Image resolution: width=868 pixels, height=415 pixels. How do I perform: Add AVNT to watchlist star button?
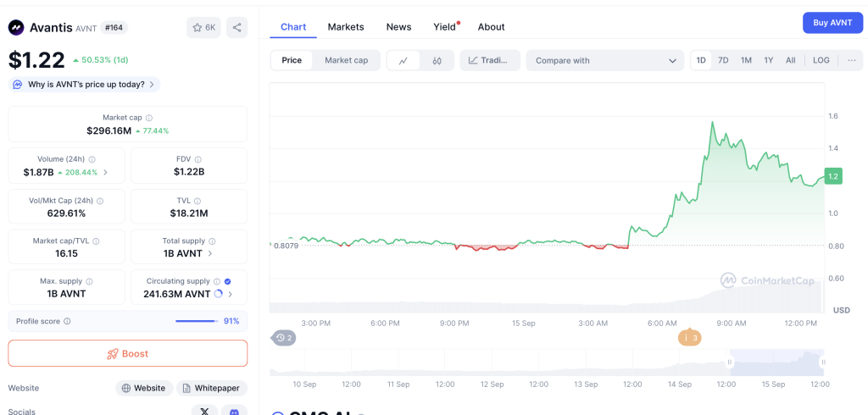[x=203, y=27]
